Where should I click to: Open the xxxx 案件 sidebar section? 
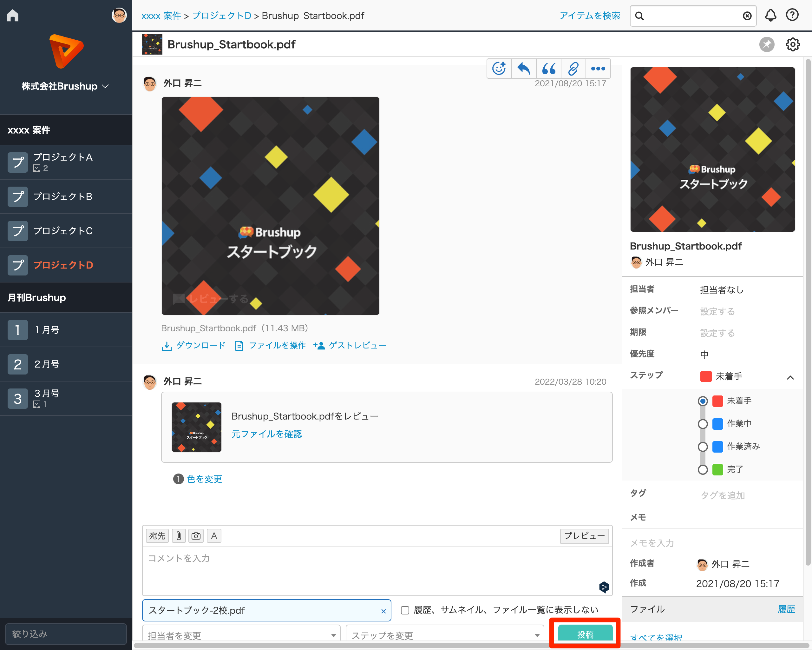[x=66, y=130]
